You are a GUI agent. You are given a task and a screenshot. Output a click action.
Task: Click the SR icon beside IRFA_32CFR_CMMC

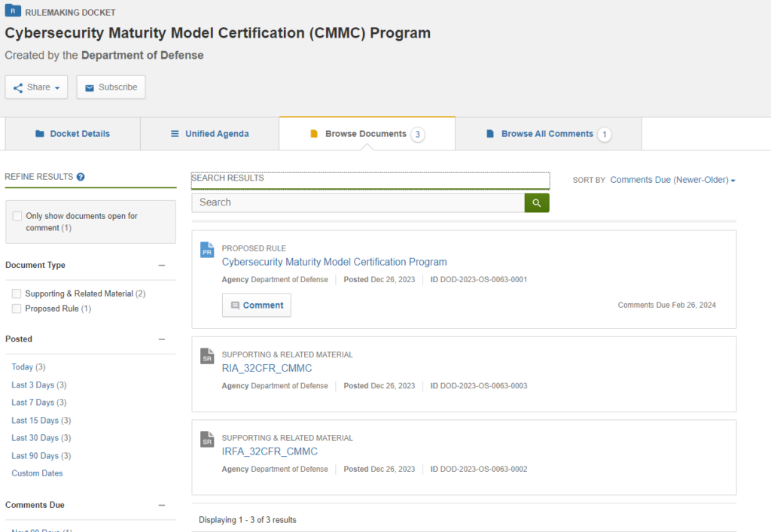pyautogui.click(x=207, y=439)
